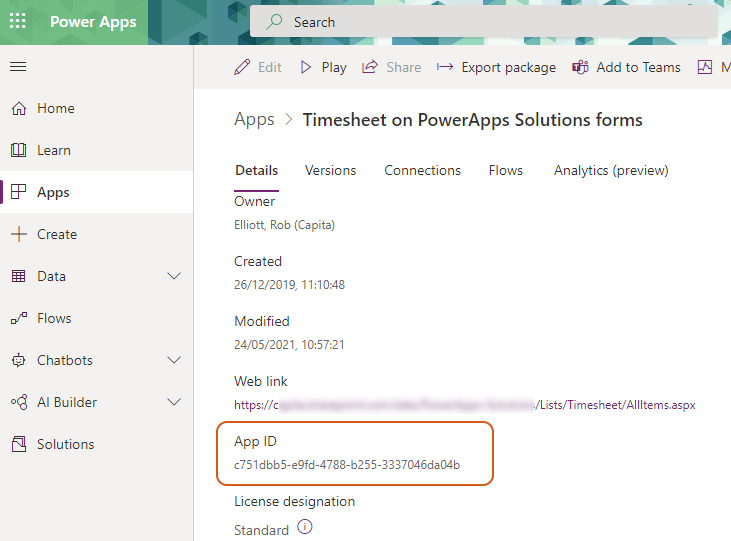Click the Play triangle icon
Screen dimensions: 731x541
[x=306, y=67]
